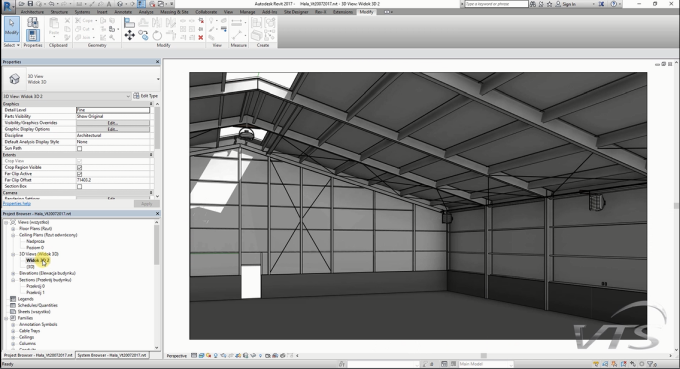Expand the Floor Plans (Rzut) tree node
Viewport: 680px width, 369px height.
13,229
